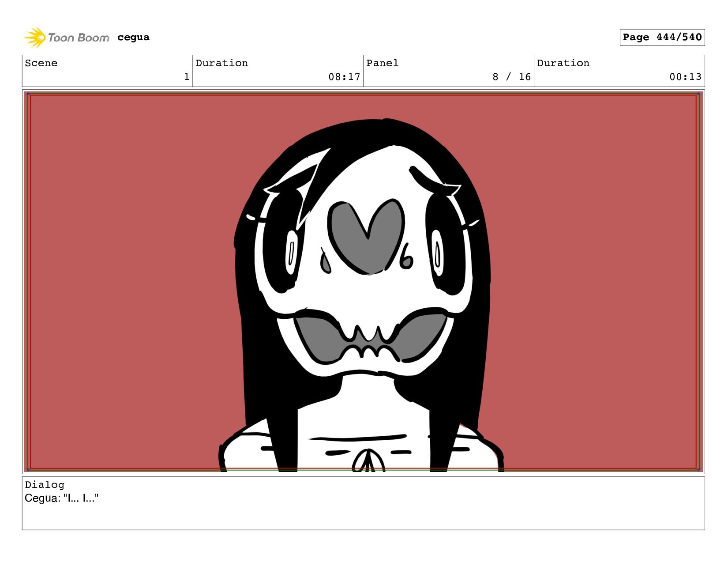728x563 pixels.
Task: Click the Toon Boom logo
Action: click(x=66, y=38)
